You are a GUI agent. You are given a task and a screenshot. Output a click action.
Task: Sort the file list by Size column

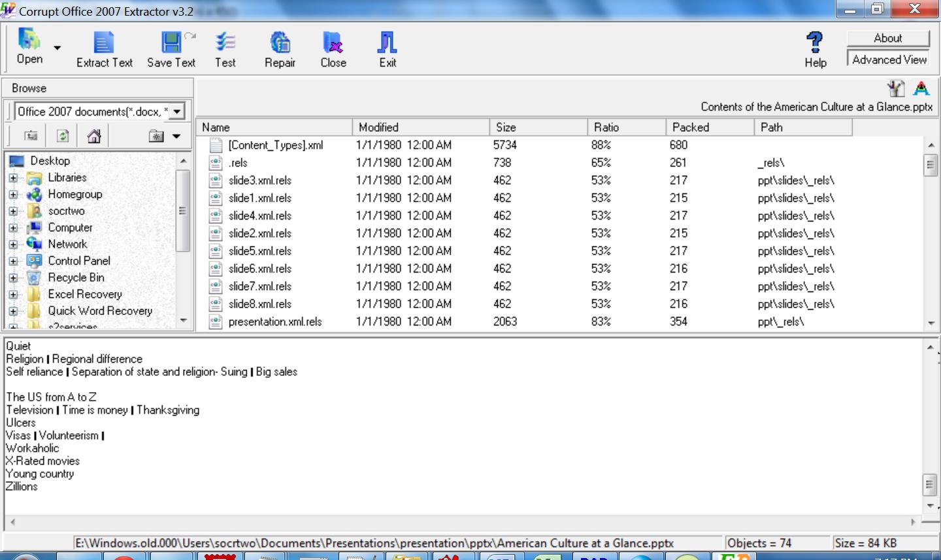[x=538, y=127]
